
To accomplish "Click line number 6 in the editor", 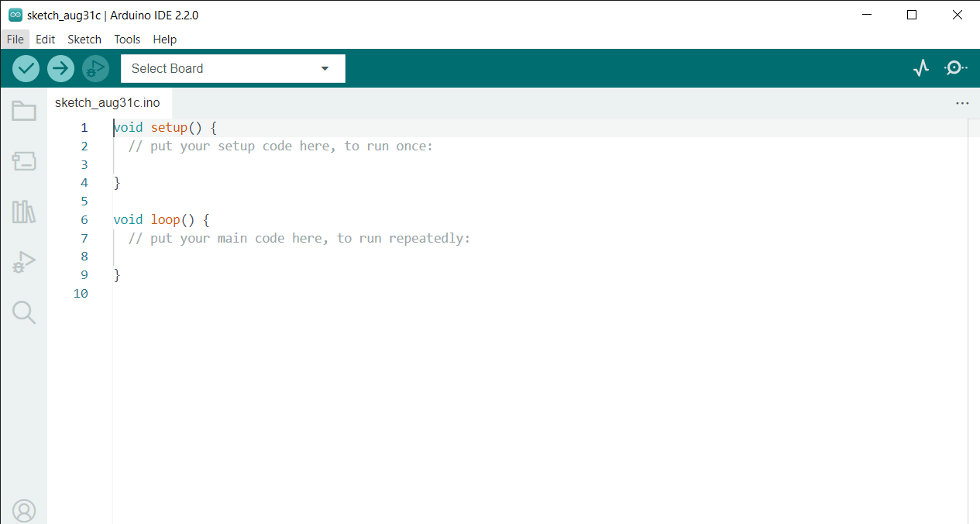I will (x=84, y=219).
